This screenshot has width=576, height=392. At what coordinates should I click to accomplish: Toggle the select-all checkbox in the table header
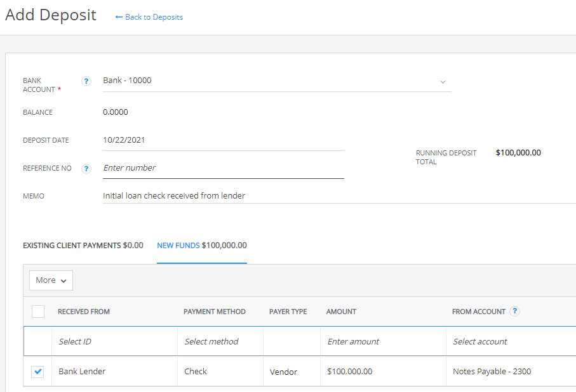[x=38, y=311]
